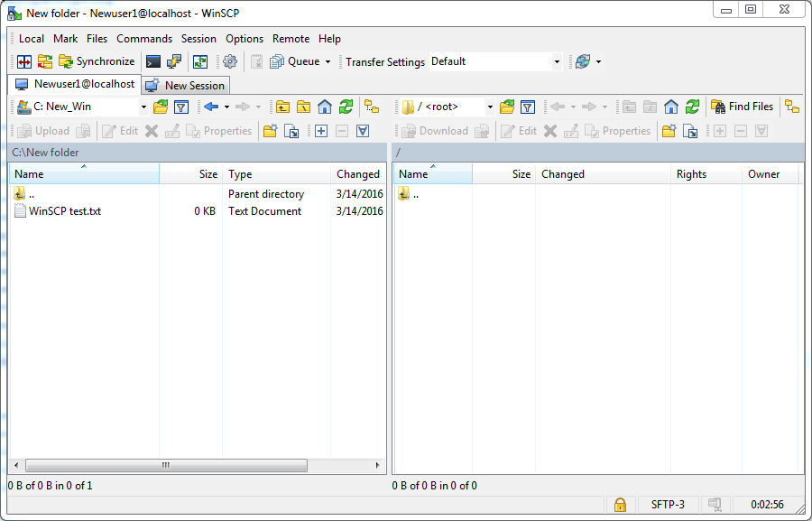This screenshot has width=812, height=521.
Task: Toggle the remote panel file filter
Action: [528, 107]
